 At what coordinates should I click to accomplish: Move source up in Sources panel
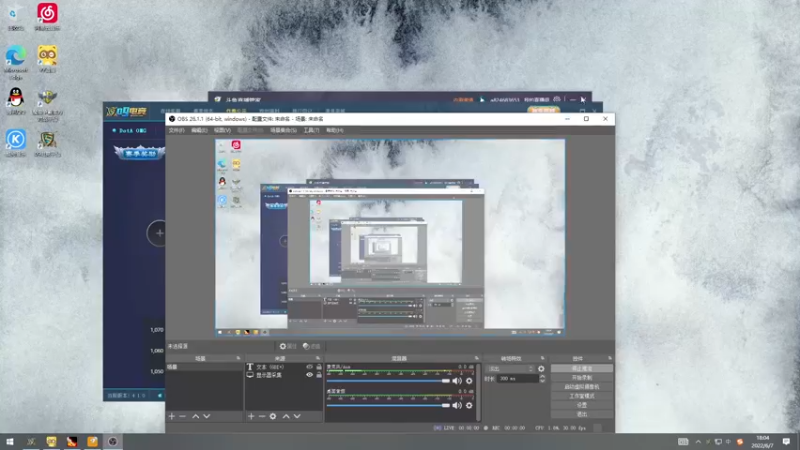(x=286, y=416)
